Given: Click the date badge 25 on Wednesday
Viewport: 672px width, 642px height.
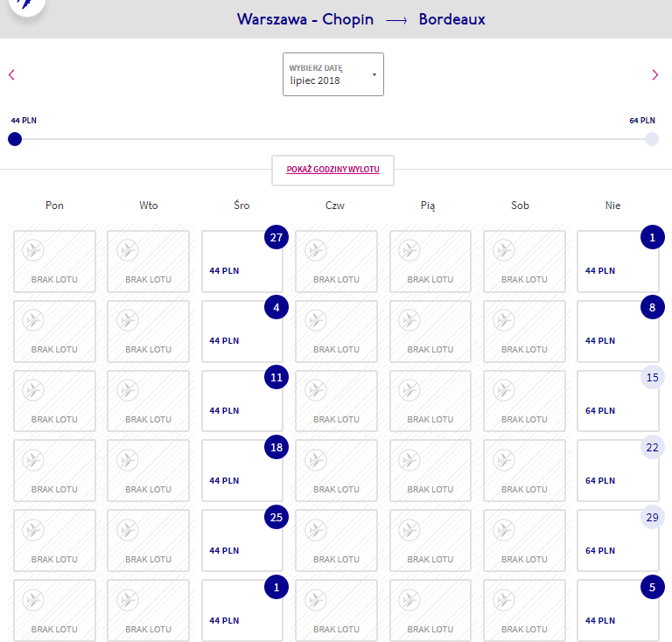Looking at the screenshot, I should (x=276, y=518).
